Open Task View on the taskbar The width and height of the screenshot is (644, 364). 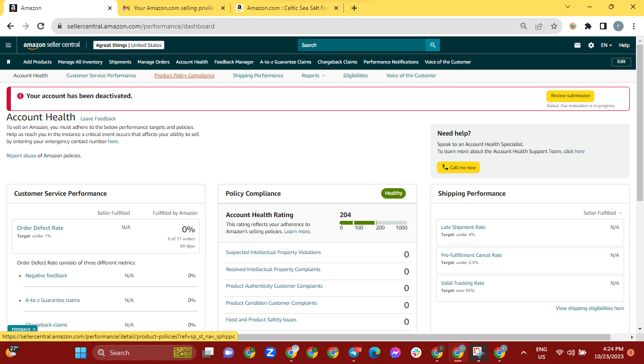[x=207, y=353]
